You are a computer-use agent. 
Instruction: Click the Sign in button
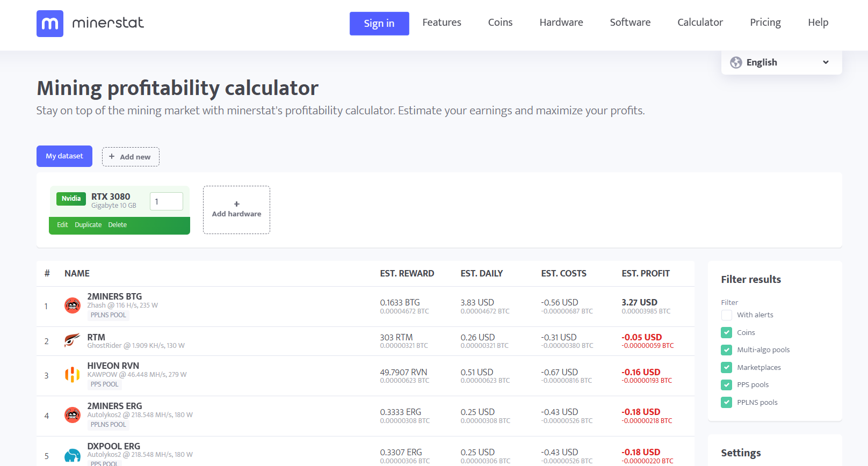click(379, 24)
